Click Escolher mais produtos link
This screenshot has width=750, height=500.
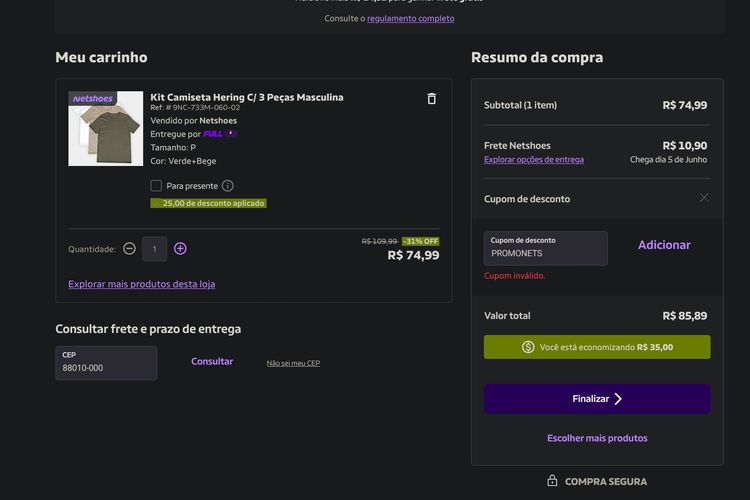tap(597, 438)
